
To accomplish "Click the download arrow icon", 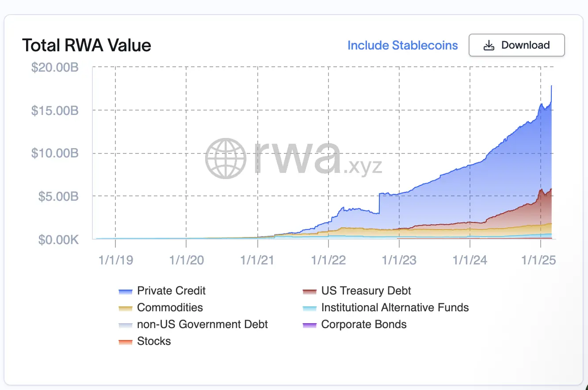I will click(489, 46).
